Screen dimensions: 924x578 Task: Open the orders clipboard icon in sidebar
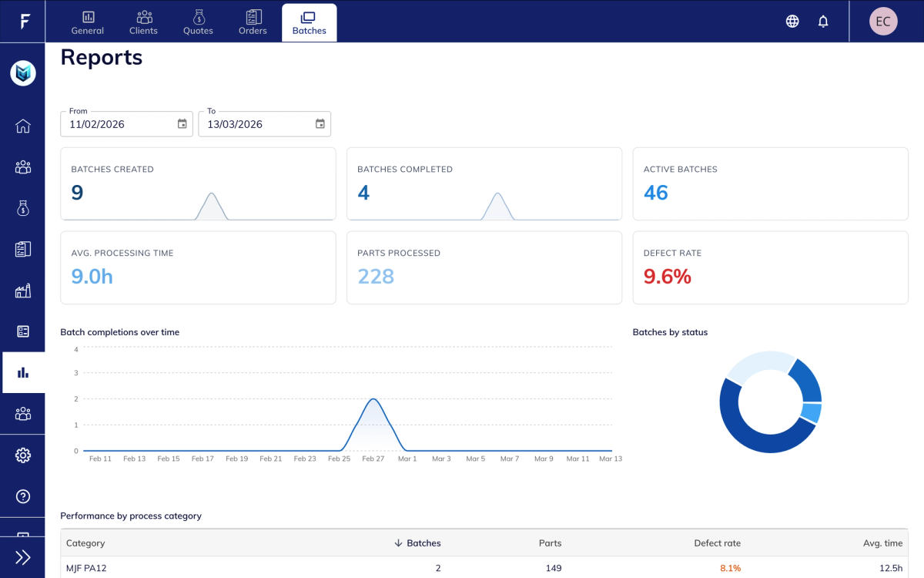pos(23,249)
